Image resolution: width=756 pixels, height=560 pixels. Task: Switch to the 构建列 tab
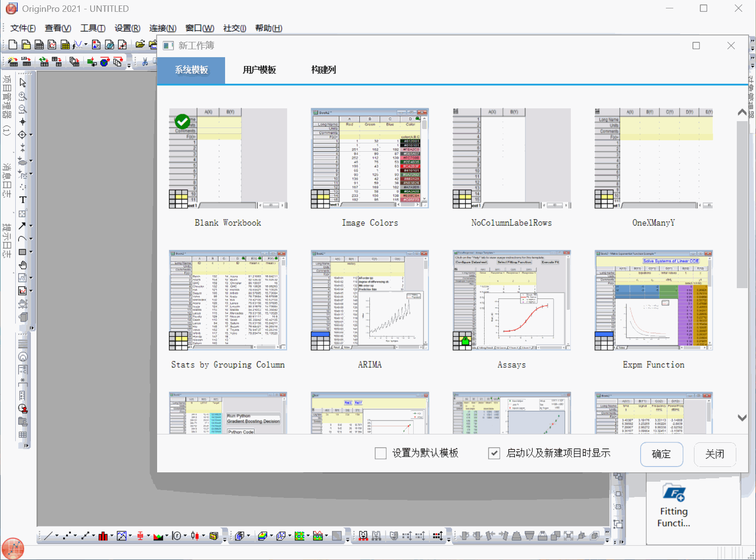pyautogui.click(x=323, y=70)
